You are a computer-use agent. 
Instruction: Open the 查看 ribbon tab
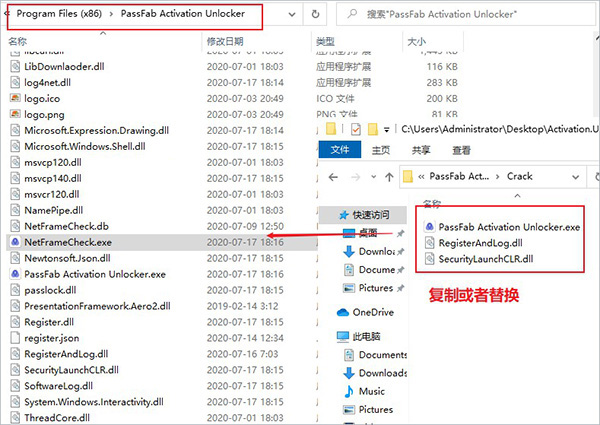pyautogui.click(x=461, y=150)
